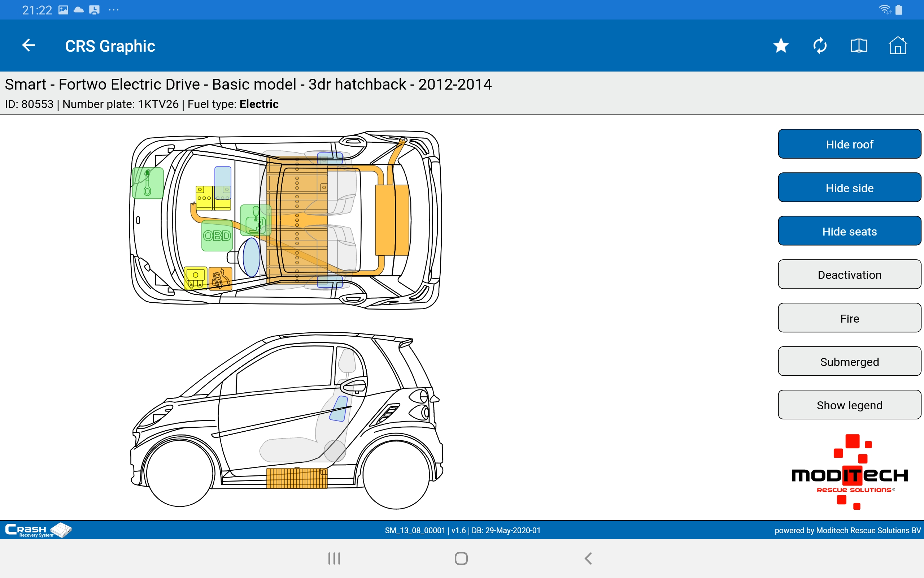Tap the yellow fuse box component
924x578 pixels.
[x=196, y=278]
